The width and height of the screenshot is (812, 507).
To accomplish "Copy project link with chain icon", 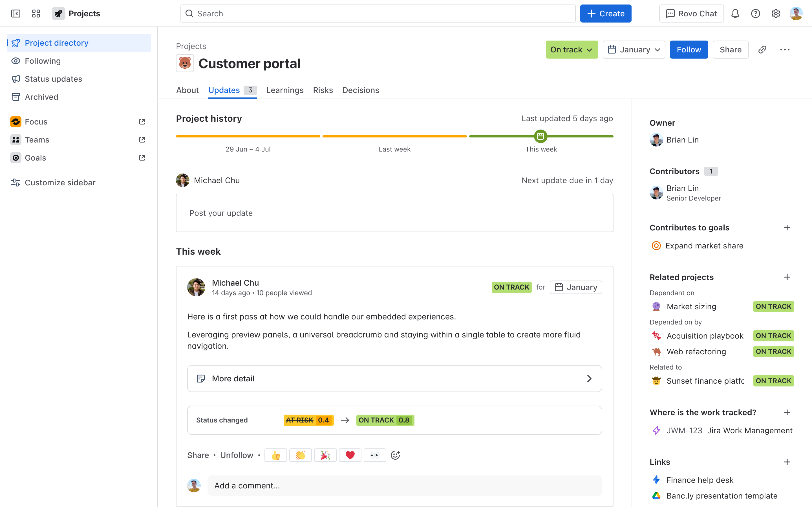I will [x=762, y=50].
